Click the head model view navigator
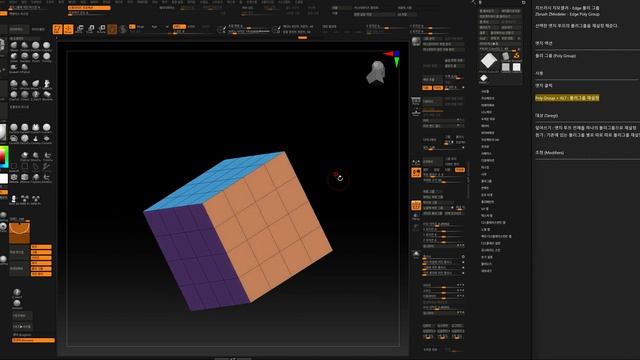The image size is (640, 360). coord(376,72)
